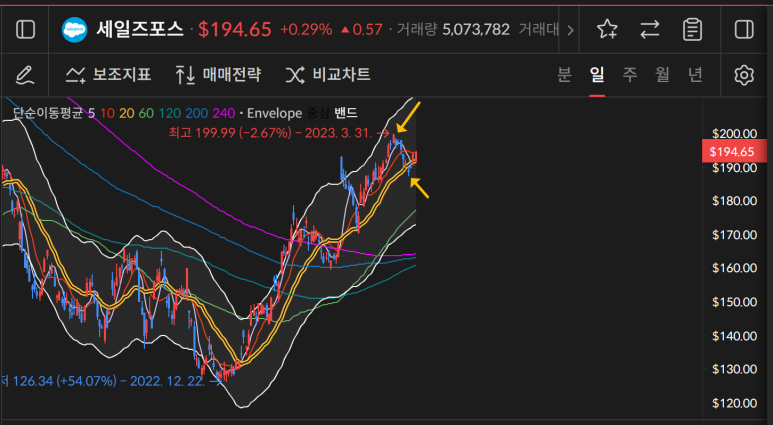Click the 거래량 5,073,782 volume text
Viewport: 773px width, 425px height.
point(453,30)
